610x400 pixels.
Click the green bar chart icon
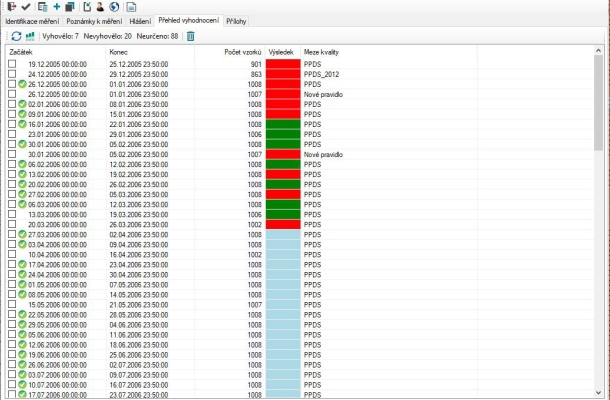click(x=30, y=36)
